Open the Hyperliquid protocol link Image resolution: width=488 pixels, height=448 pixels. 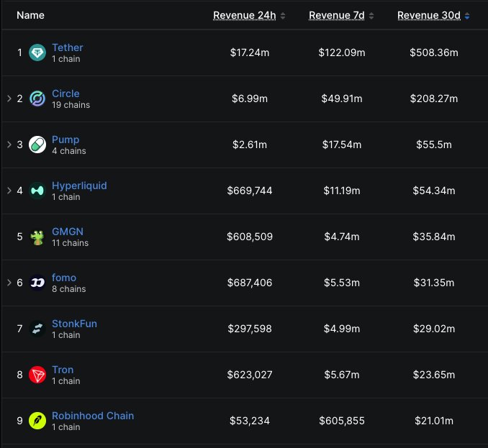[x=79, y=186]
